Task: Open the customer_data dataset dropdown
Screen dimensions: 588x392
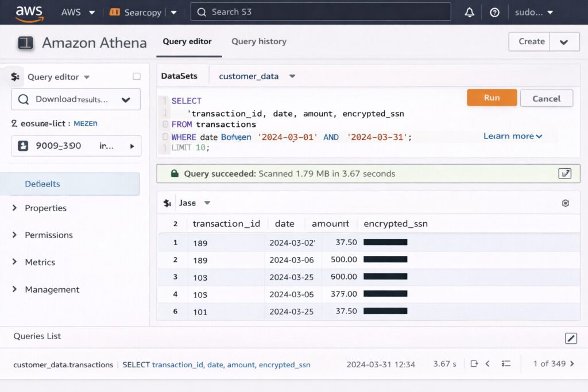Action: coord(292,76)
